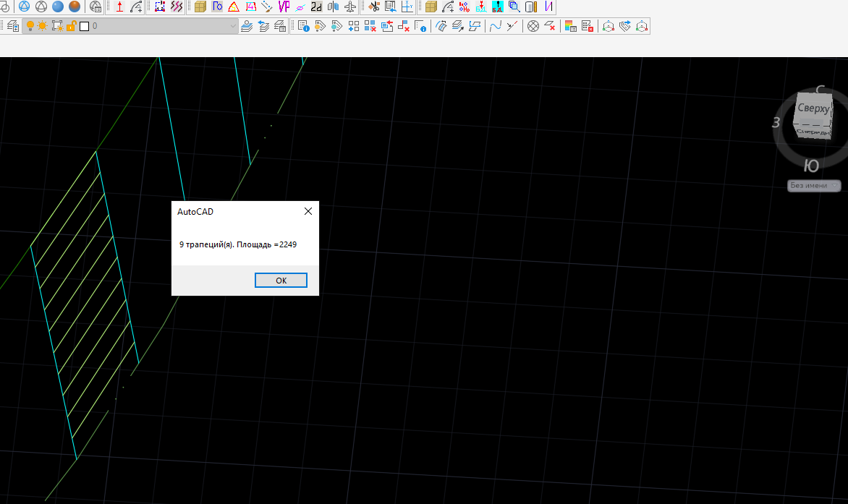Click the scissors cut tool
This screenshot has width=848, height=504.
point(373,7)
